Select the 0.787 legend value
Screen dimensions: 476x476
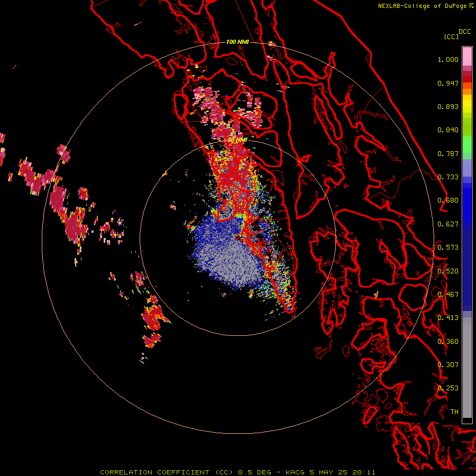click(x=448, y=153)
